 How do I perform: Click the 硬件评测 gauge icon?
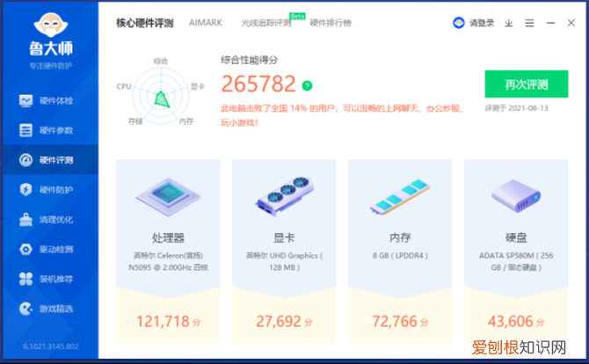25,160
